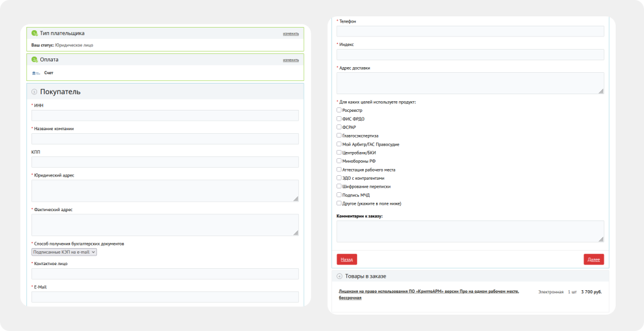Click изменить link in Тип плательщика section
The width and height of the screenshot is (644, 331).
[x=291, y=33]
